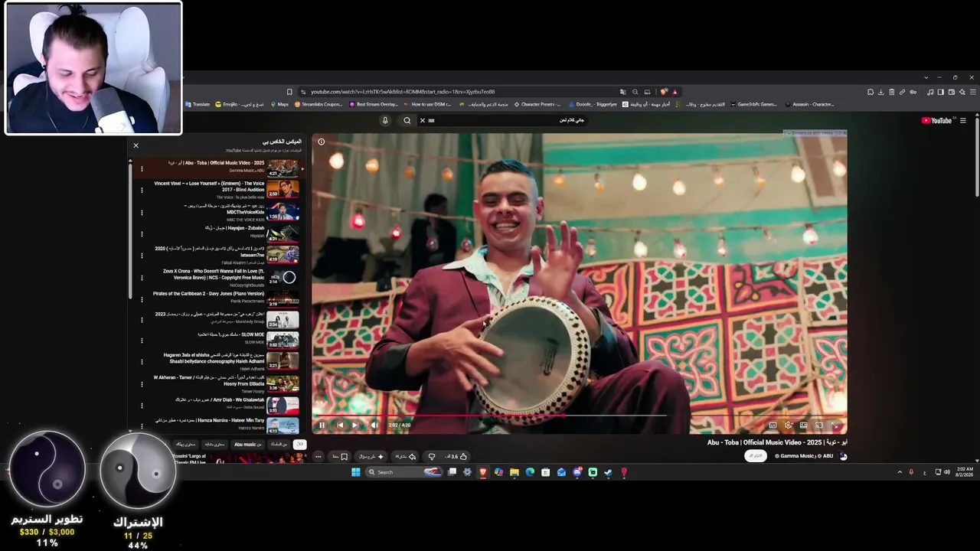Skip to the previous video in player
This screenshot has width=980, height=551.
point(340,425)
